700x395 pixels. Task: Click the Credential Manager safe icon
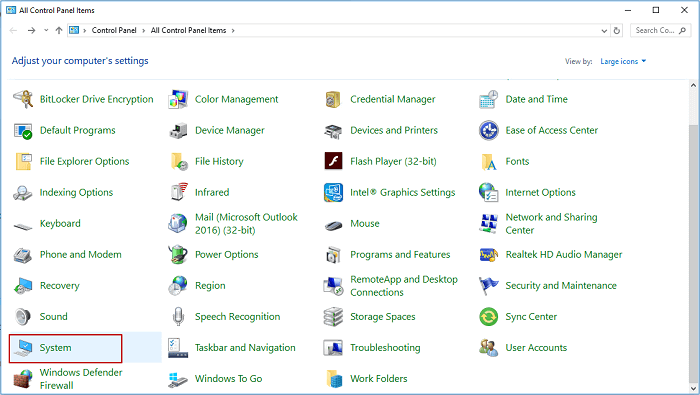point(333,99)
